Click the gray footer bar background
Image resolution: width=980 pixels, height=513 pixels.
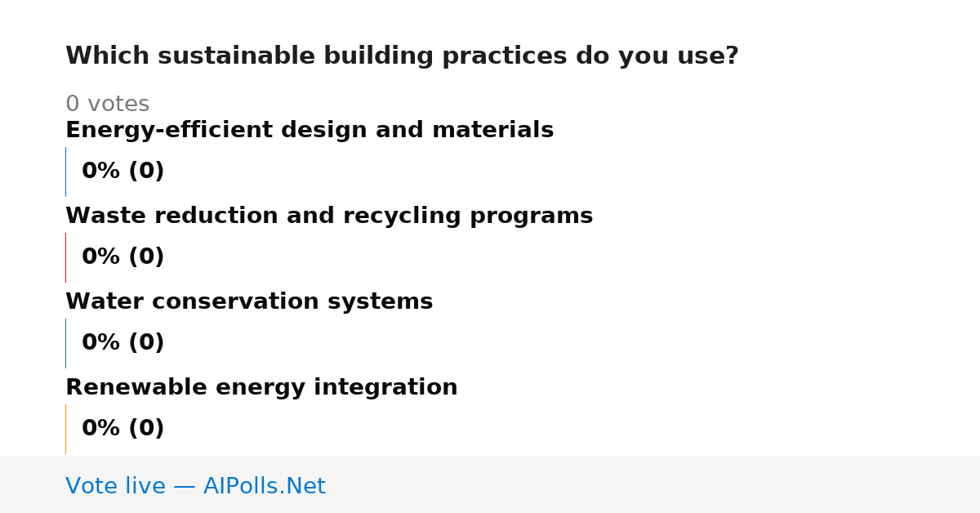pos(653,484)
